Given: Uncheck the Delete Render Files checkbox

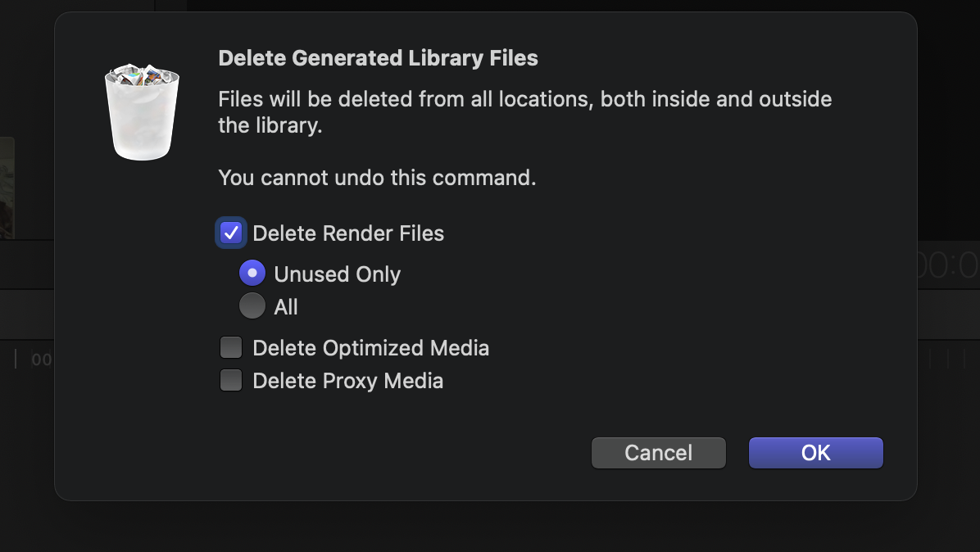Looking at the screenshot, I should click(231, 233).
